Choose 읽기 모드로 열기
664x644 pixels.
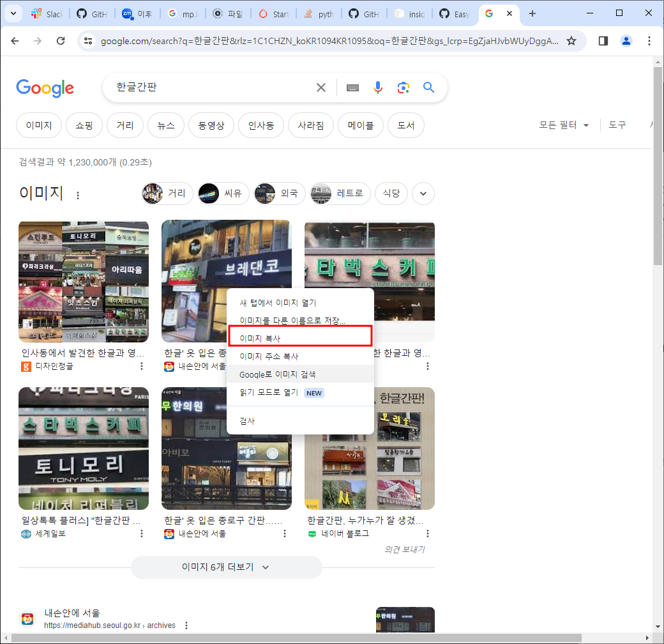300,393
